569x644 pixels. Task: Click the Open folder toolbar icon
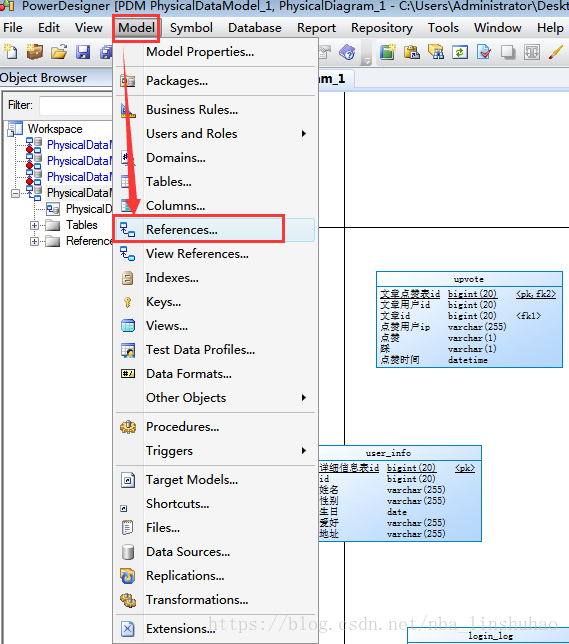[59, 52]
